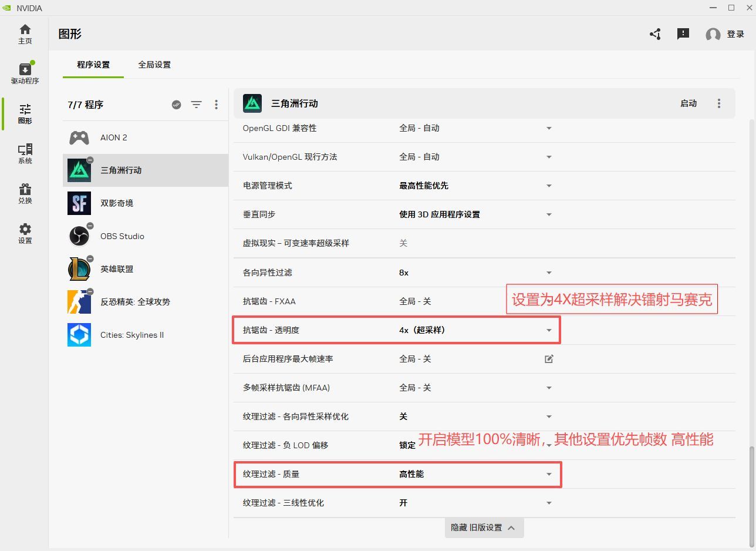The width and height of the screenshot is (756, 551).
Task: Select the 图形 graphics sidebar icon
Action: [25, 114]
